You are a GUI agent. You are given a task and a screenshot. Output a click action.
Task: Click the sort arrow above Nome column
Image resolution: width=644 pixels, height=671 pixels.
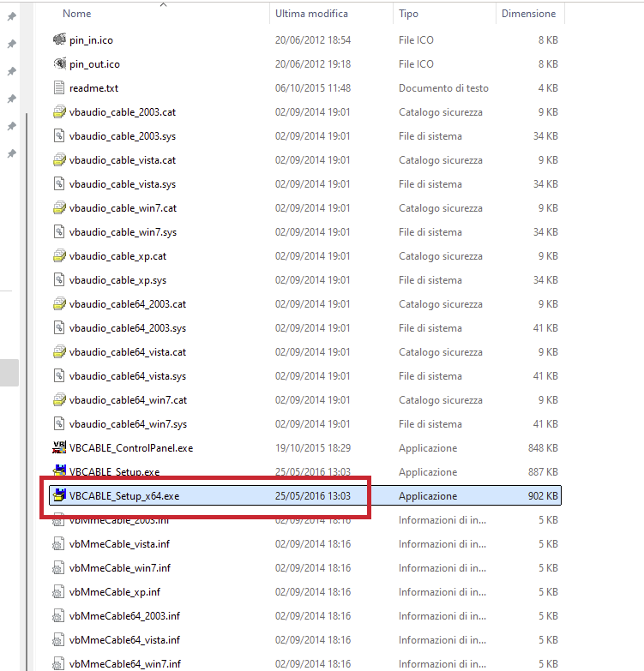(163, 4)
